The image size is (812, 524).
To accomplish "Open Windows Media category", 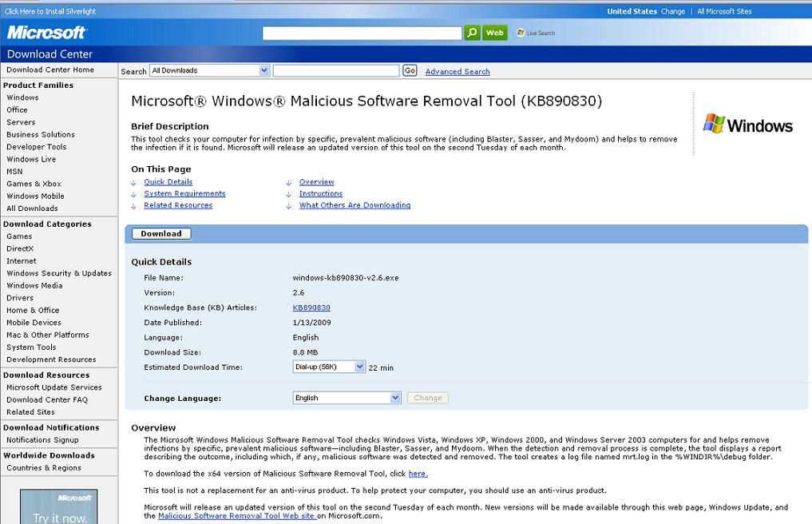I will pyautogui.click(x=34, y=286).
